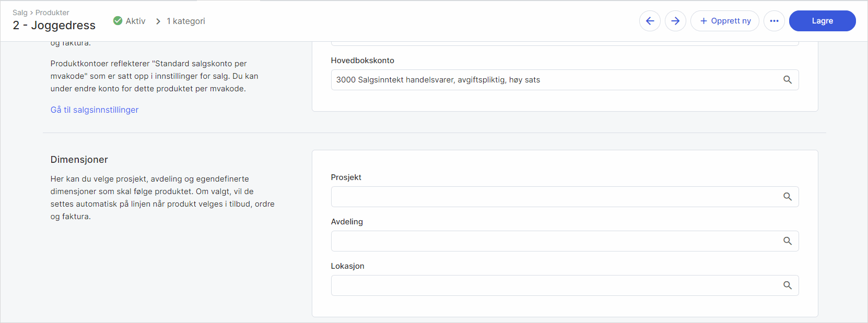The image size is (868, 323).
Task: Expand the chevron before 1 kategori
Action: [158, 21]
